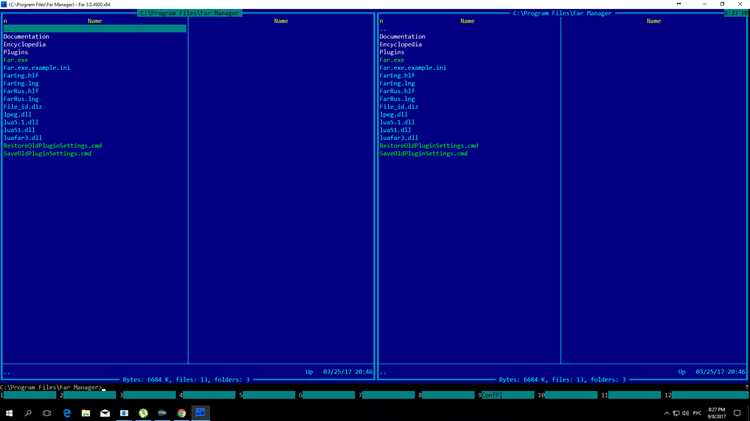This screenshot has width=750, height=421.
Task: Open Task View on the taskbar
Action: pyautogui.click(x=47, y=413)
